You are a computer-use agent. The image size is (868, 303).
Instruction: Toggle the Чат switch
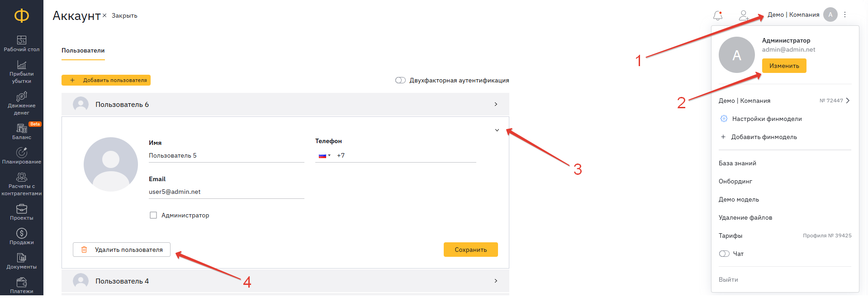tap(724, 254)
